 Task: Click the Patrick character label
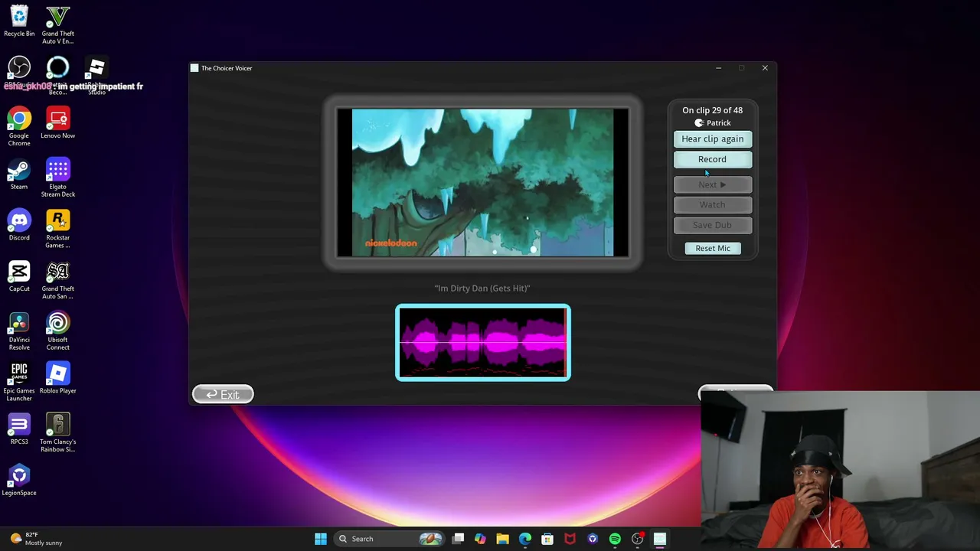[x=713, y=122]
